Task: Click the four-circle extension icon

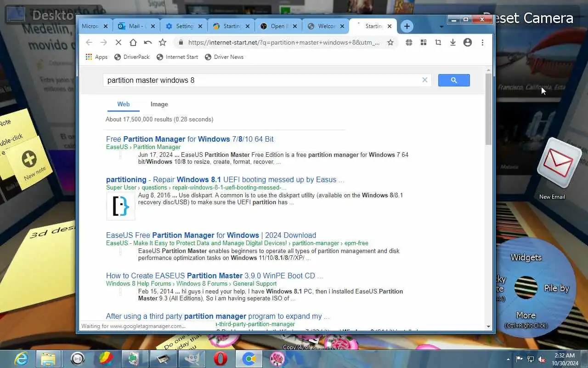Action: coord(409,42)
